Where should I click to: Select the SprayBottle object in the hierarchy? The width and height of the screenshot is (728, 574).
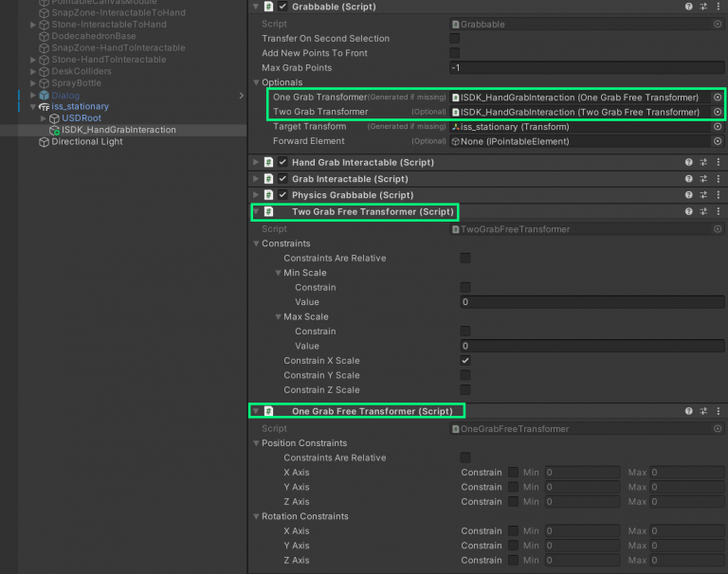coord(75,83)
